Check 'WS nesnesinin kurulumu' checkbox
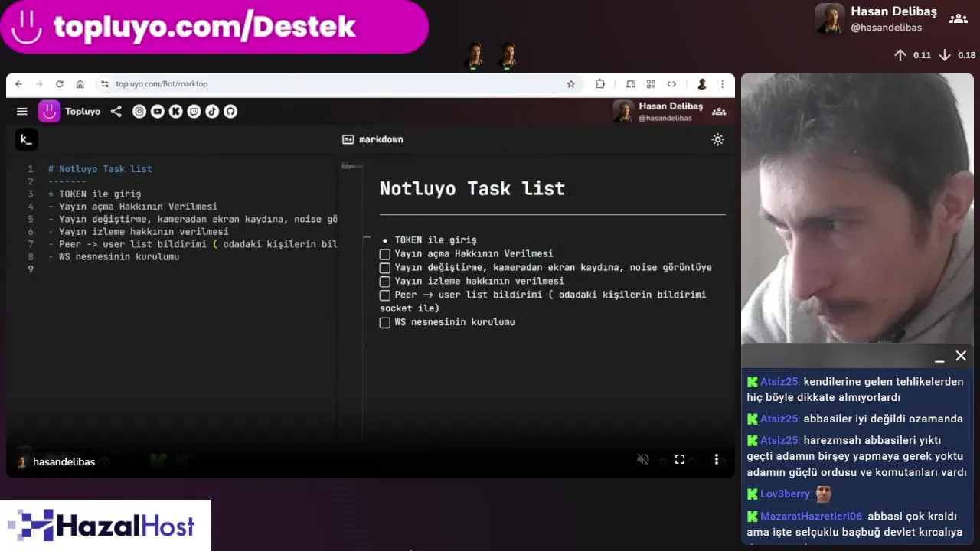This screenshot has height=551, width=980. [x=385, y=323]
